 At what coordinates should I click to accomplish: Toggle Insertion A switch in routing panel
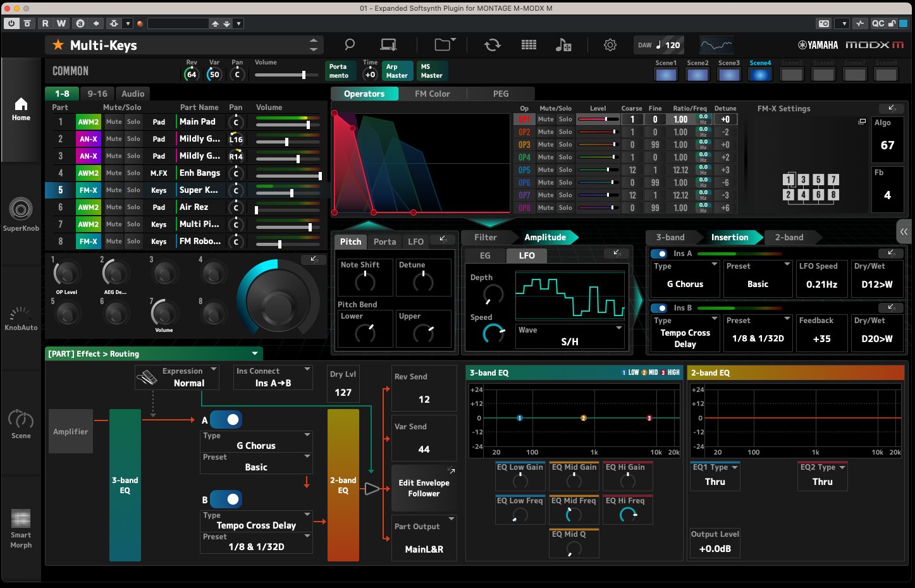(226, 419)
